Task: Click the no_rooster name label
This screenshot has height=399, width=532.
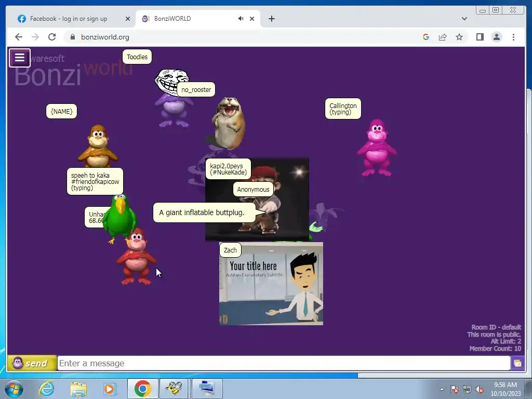Action: click(196, 89)
